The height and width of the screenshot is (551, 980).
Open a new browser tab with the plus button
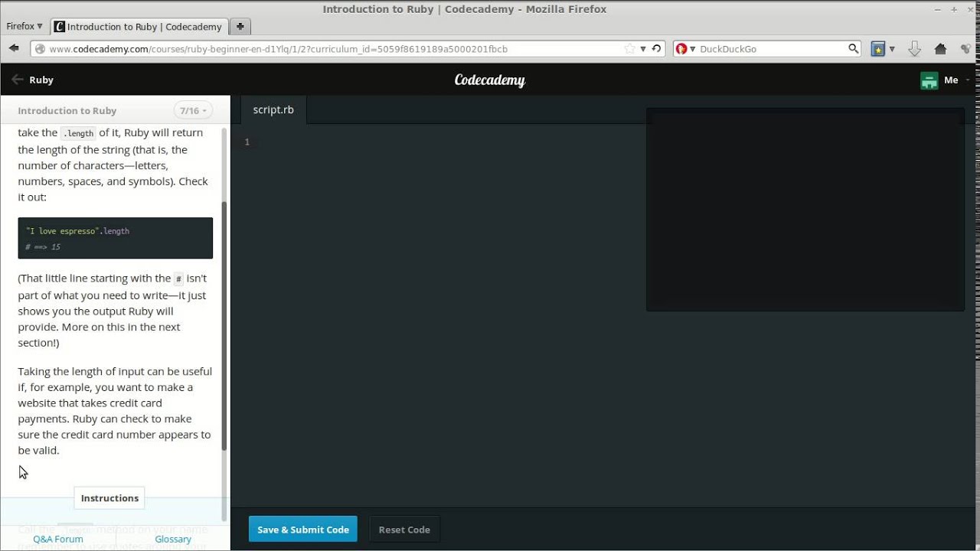[x=240, y=26]
